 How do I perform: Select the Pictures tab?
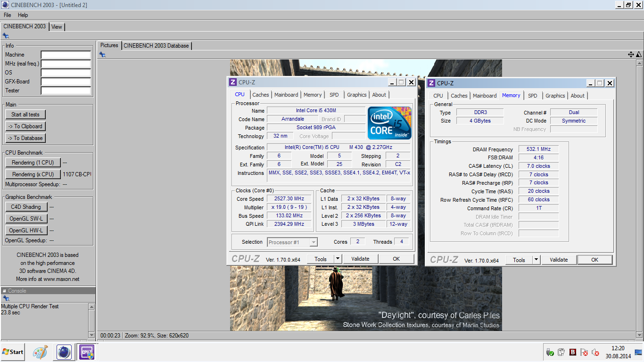pyautogui.click(x=109, y=45)
